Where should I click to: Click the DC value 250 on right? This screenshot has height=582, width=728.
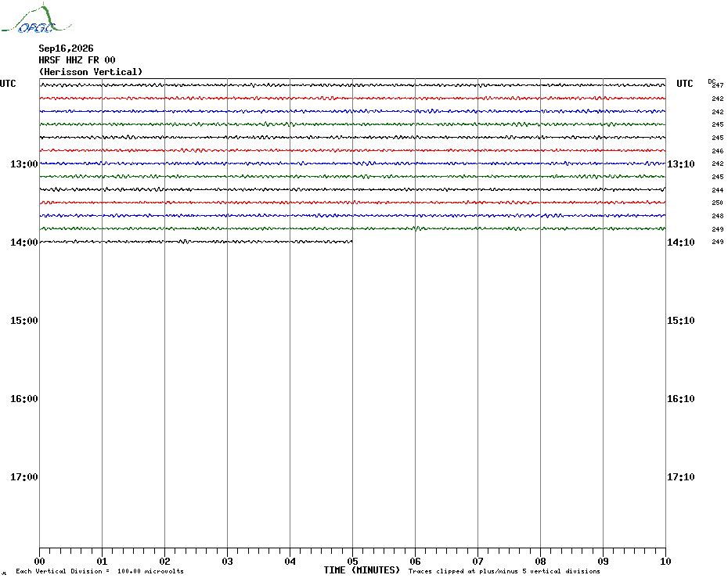[x=717, y=203]
